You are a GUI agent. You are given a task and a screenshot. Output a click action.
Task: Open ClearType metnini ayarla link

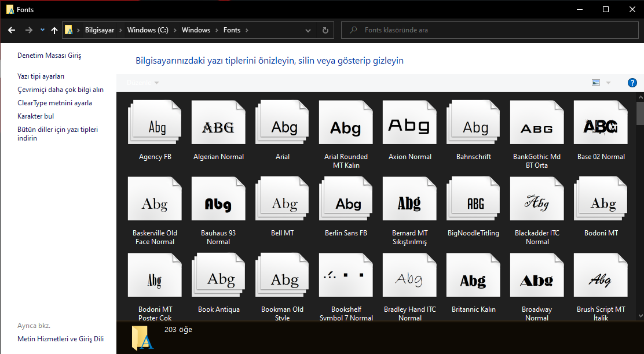coord(54,103)
